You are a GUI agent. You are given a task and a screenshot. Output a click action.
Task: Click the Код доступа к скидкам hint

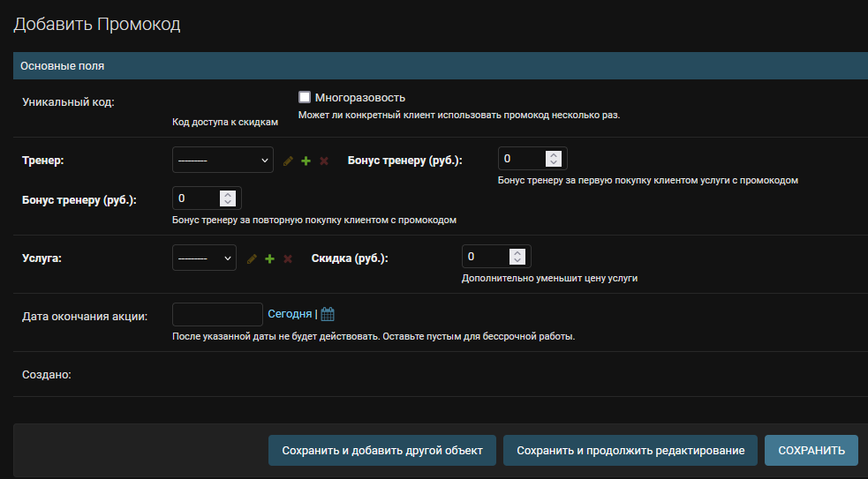pos(225,122)
